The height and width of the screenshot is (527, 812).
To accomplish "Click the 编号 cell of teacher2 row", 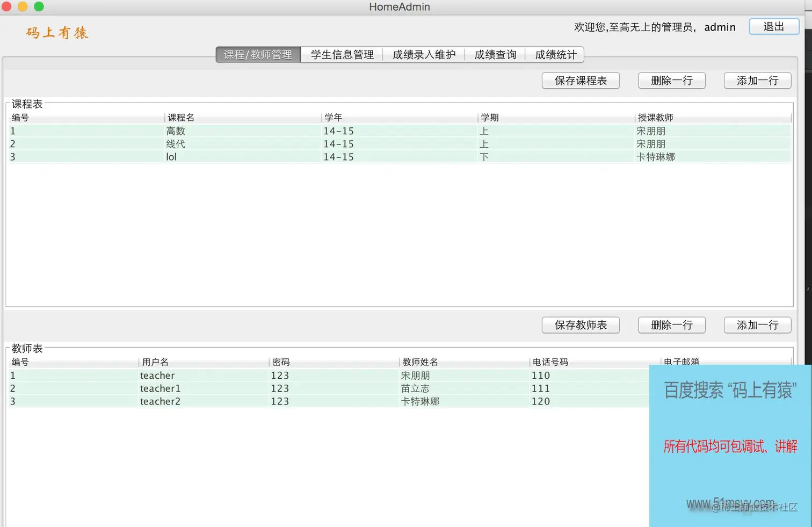I will point(74,401).
